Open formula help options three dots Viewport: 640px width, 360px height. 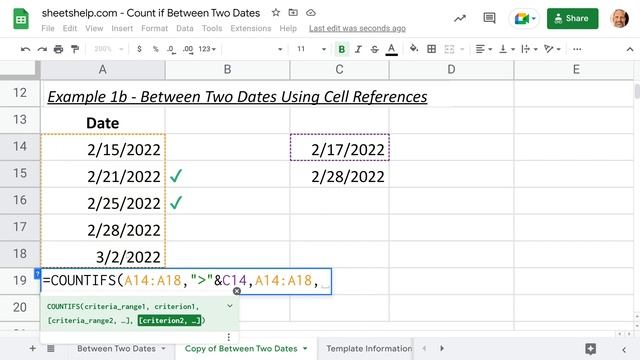tap(229, 337)
